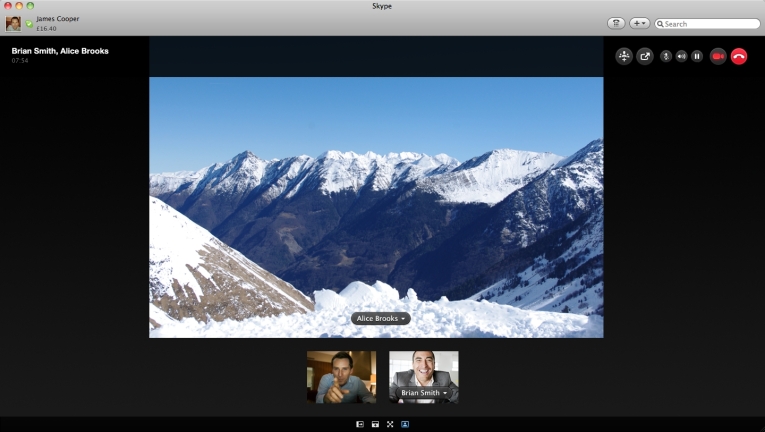Viewport: 765px width, 432px height.
Task: Click the Search field
Action: (707, 23)
